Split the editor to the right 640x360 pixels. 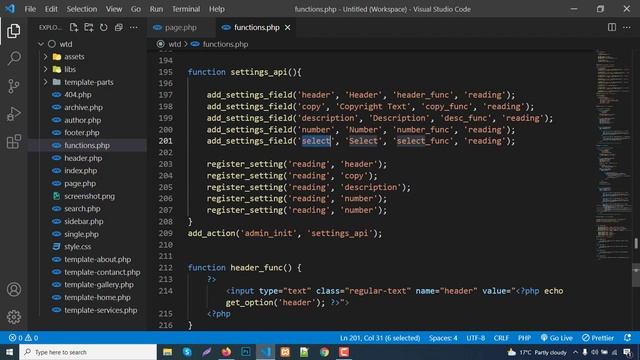[611, 27]
